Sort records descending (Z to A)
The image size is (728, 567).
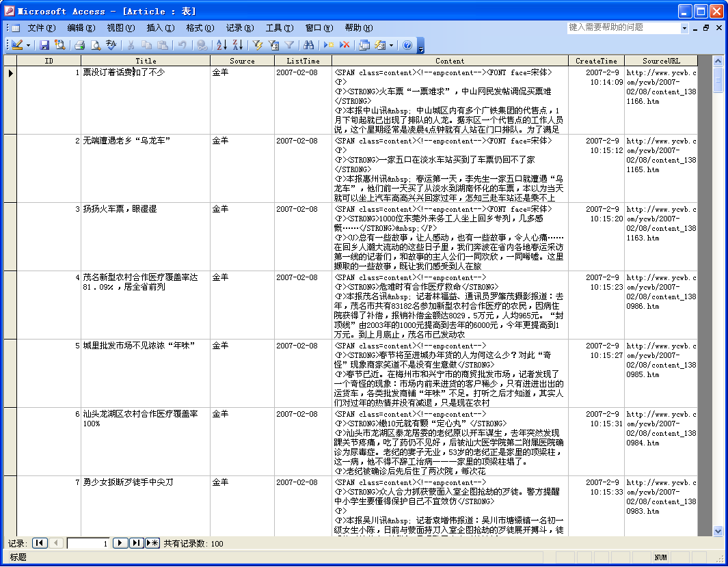pos(237,45)
